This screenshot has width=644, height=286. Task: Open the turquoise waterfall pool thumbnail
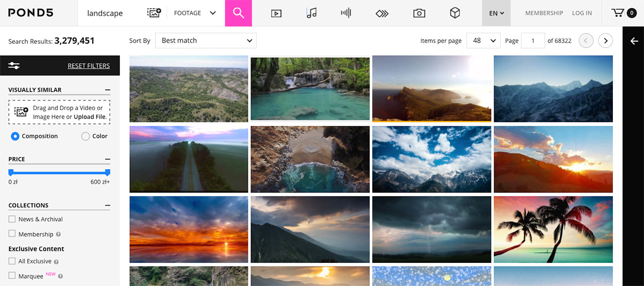[x=310, y=89]
